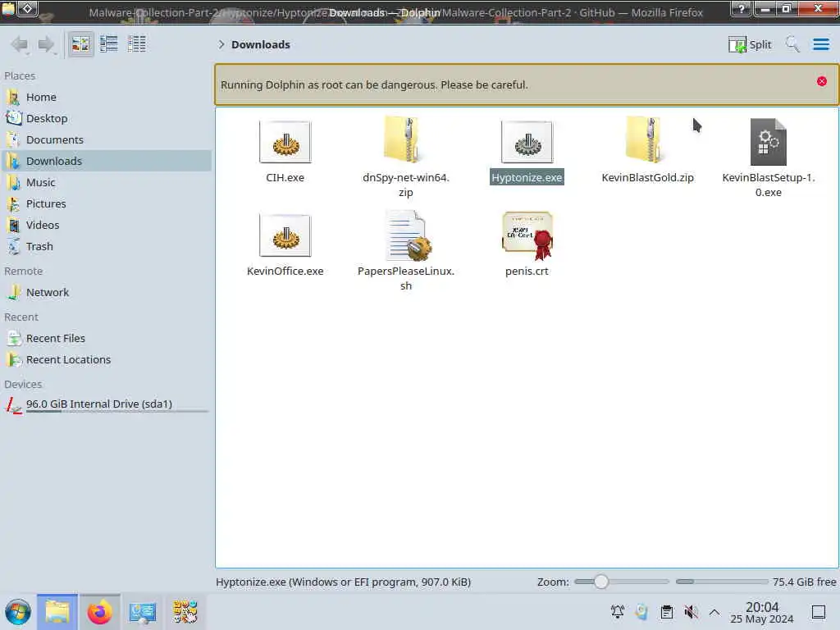Viewport: 840px width, 630px height.
Task: Open Recent Files entry
Action: (x=106, y=339)
